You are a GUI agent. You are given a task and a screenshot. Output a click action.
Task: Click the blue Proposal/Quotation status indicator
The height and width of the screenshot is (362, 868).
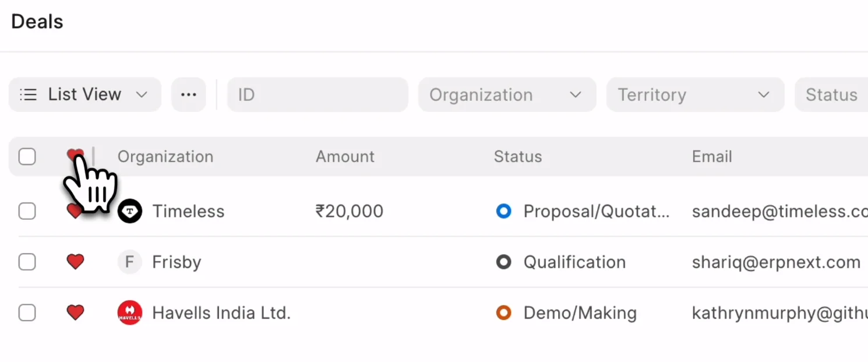click(503, 211)
